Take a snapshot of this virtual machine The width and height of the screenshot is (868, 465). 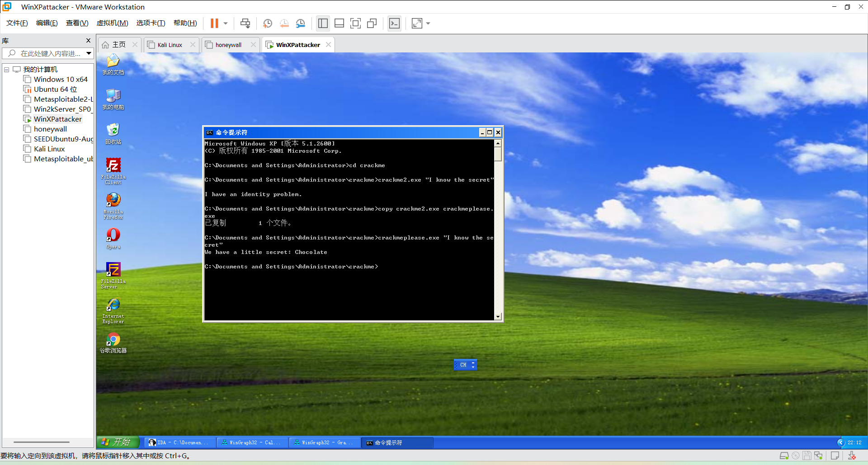[x=268, y=23]
